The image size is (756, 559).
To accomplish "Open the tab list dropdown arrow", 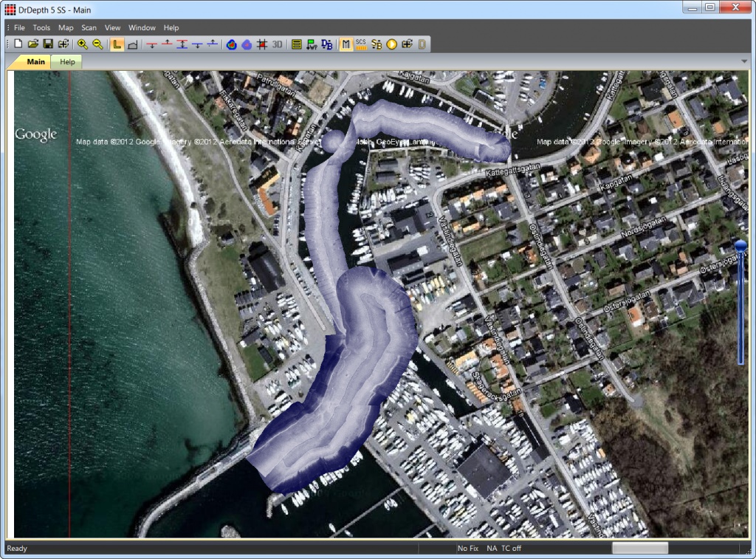I will click(743, 61).
